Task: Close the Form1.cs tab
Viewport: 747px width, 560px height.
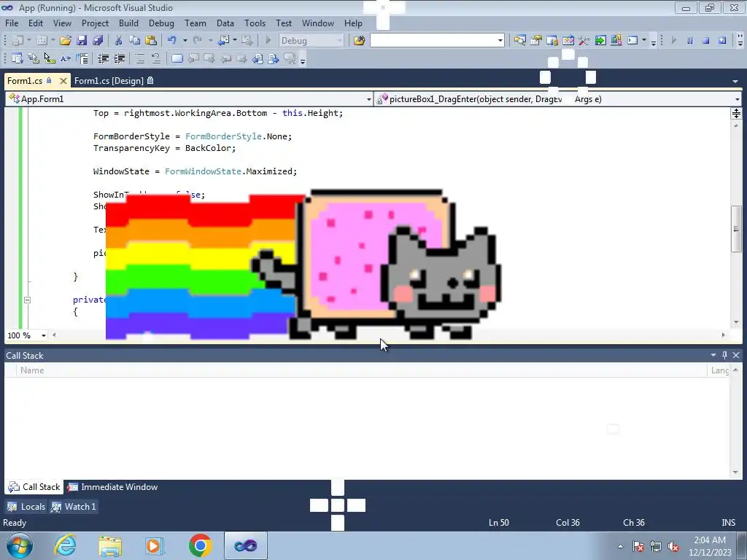Action: tap(63, 81)
